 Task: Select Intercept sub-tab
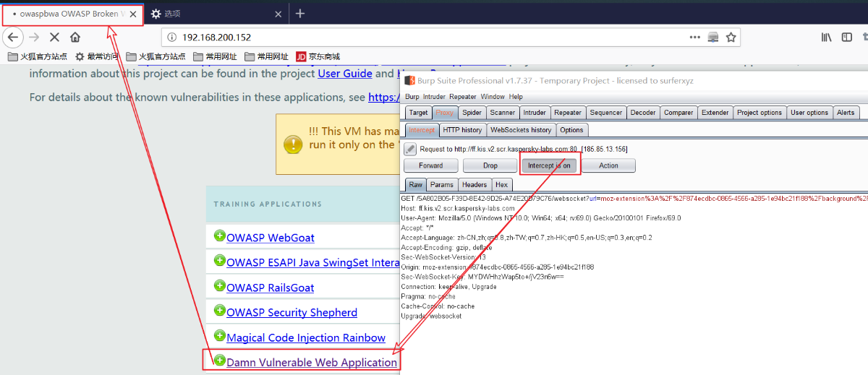[x=422, y=130]
